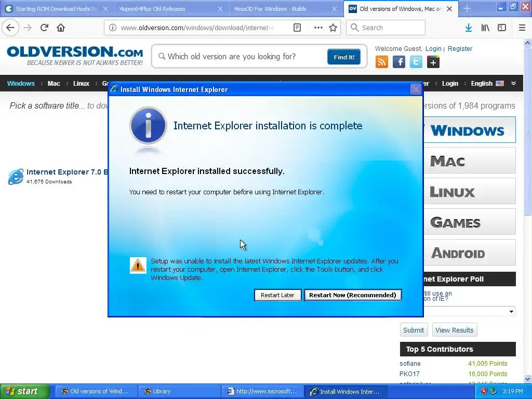The image size is (532, 399).
Task: Click the WINDOWS category banner
Action: point(470,130)
